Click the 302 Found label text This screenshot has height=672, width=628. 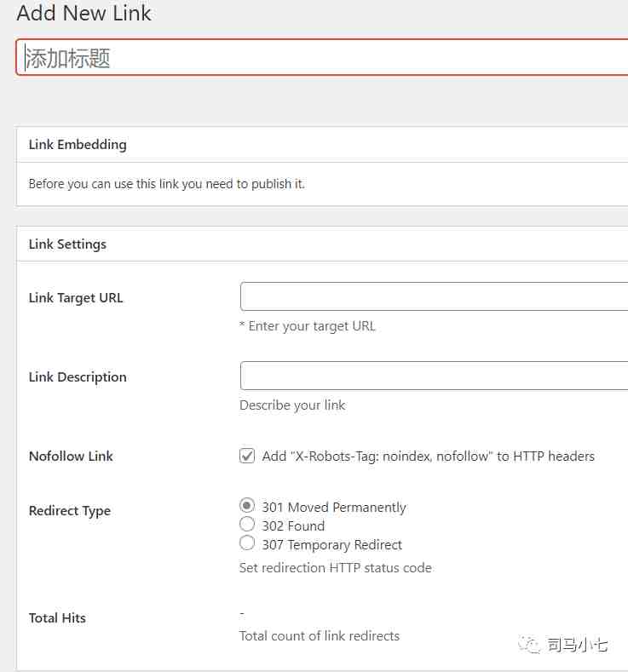coord(293,526)
